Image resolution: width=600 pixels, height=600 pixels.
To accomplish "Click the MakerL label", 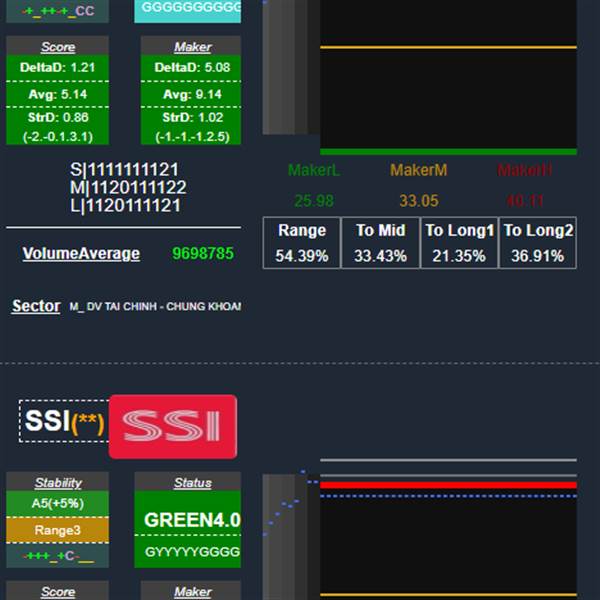I will (314, 170).
